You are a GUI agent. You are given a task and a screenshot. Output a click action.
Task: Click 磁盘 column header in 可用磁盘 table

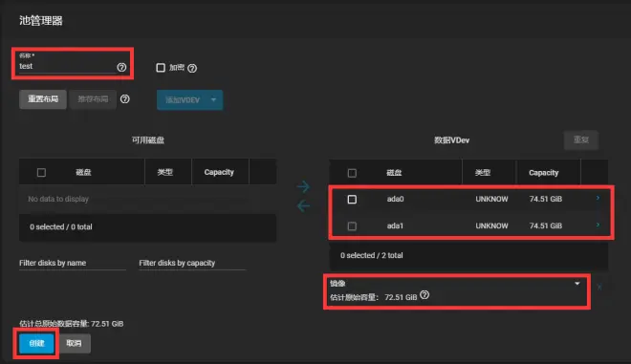tap(83, 173)
